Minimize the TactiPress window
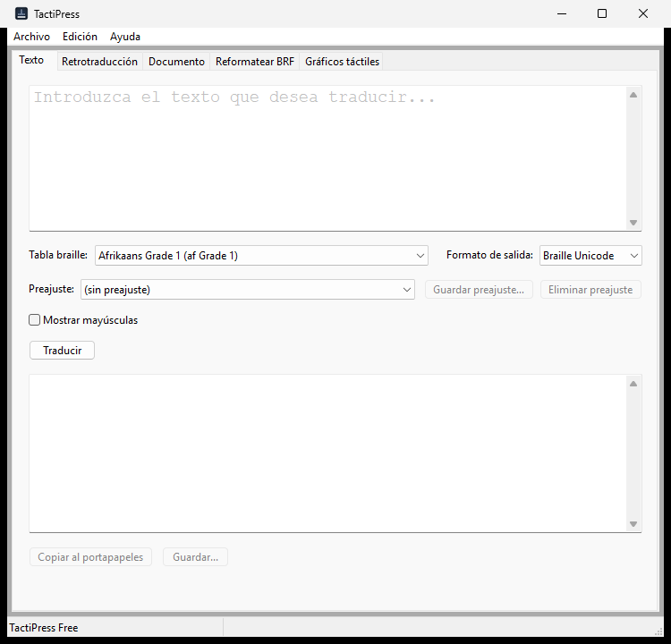This screenshot has width=671, height=644. point(562,13)
